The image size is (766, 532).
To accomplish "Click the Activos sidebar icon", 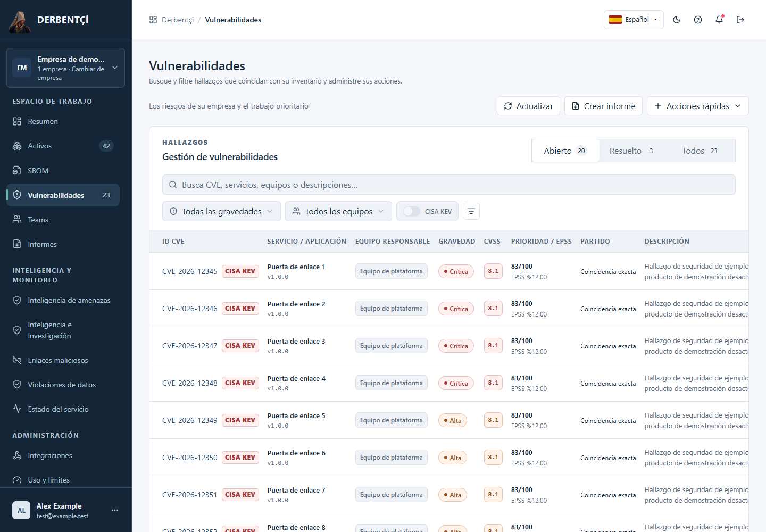I will coord(17,146).
